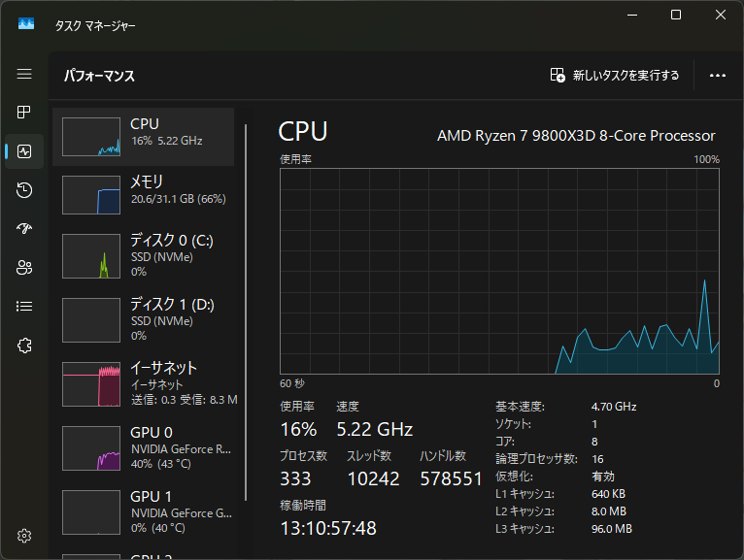This screenshot has width=744, height=560.
Task: Click the L2 cache value 8.0 MB
Action: pos(609,511)
